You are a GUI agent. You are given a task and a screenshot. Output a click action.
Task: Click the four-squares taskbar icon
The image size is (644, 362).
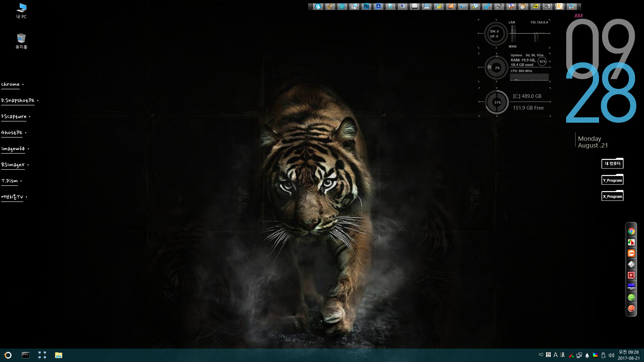(42, 355)
